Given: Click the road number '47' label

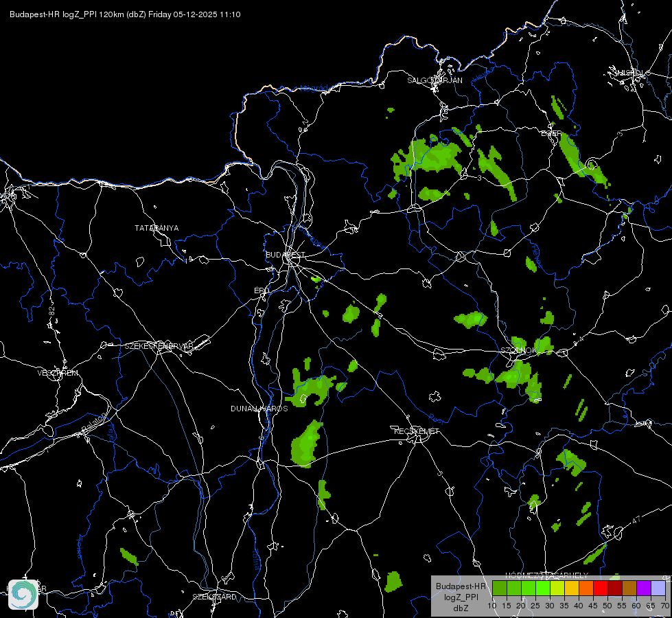Looking at the screenshot, I should pos(636,519).
